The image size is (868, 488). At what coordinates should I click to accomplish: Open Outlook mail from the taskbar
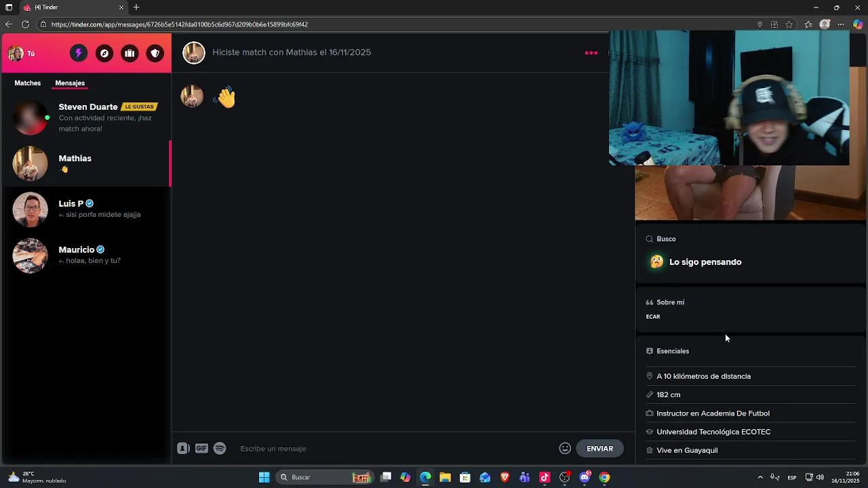[485, 477]
